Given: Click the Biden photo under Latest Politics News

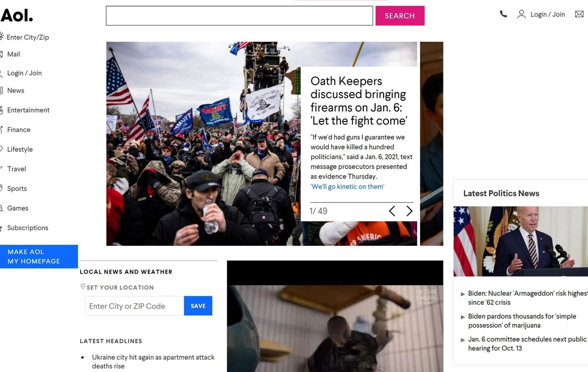Looking at the screenshot, I should pos(521,242).
